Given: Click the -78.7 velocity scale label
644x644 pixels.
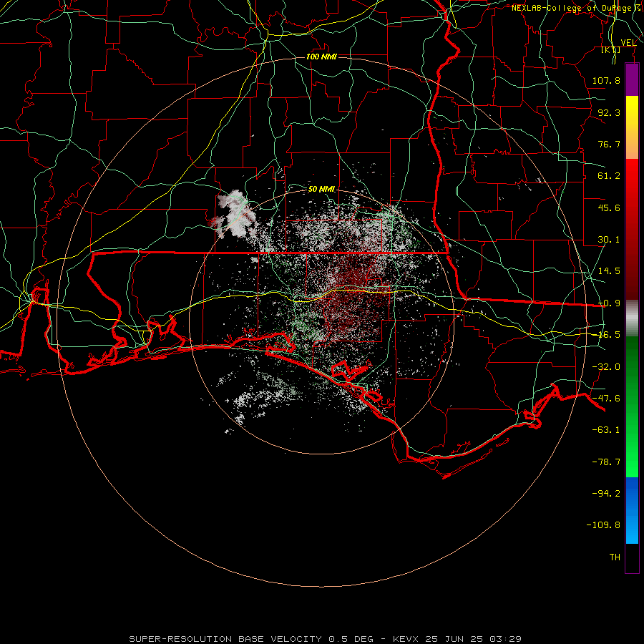Looking at the screenshot, I should click(x=606, y=462).
